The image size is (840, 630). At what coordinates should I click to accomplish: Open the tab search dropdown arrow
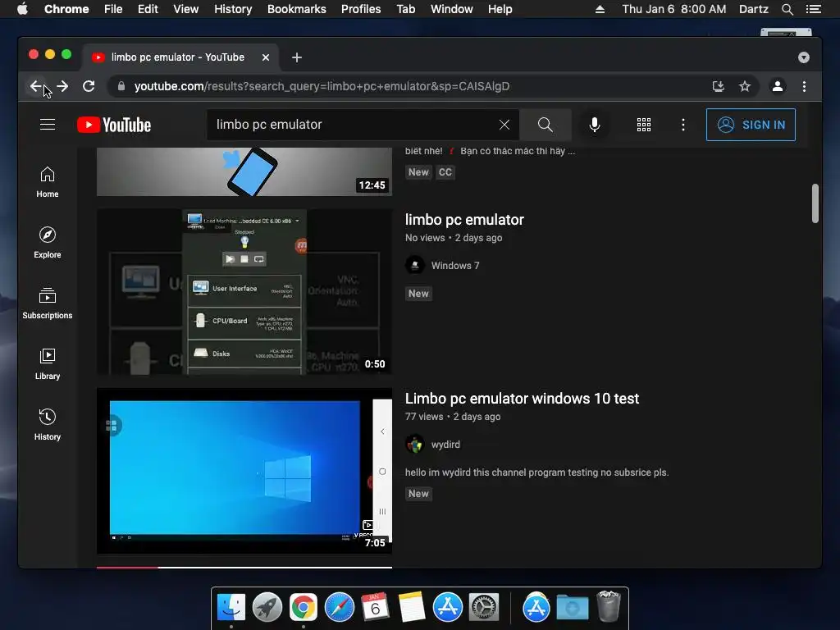[x=804, y=57]
